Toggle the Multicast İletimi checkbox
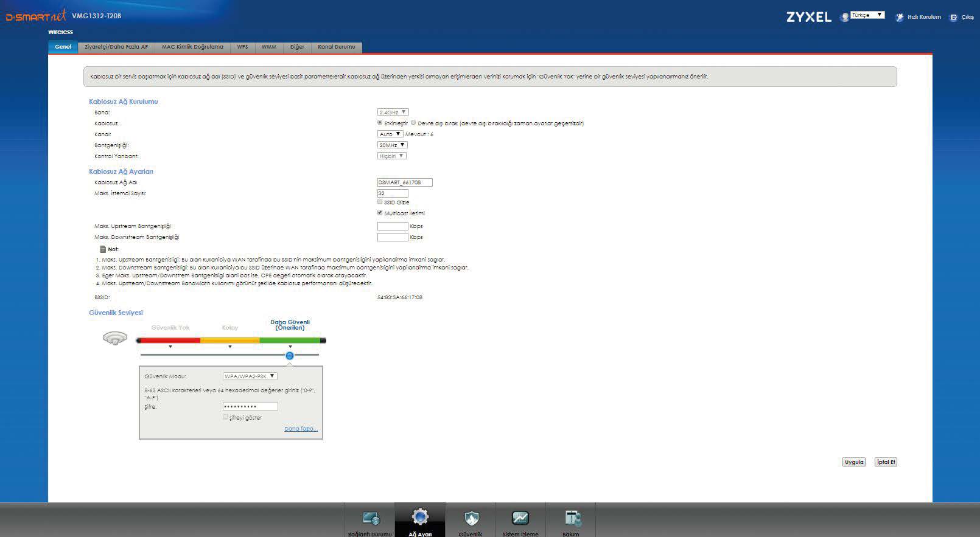This screenshot has width=980, height=537. 380,213
